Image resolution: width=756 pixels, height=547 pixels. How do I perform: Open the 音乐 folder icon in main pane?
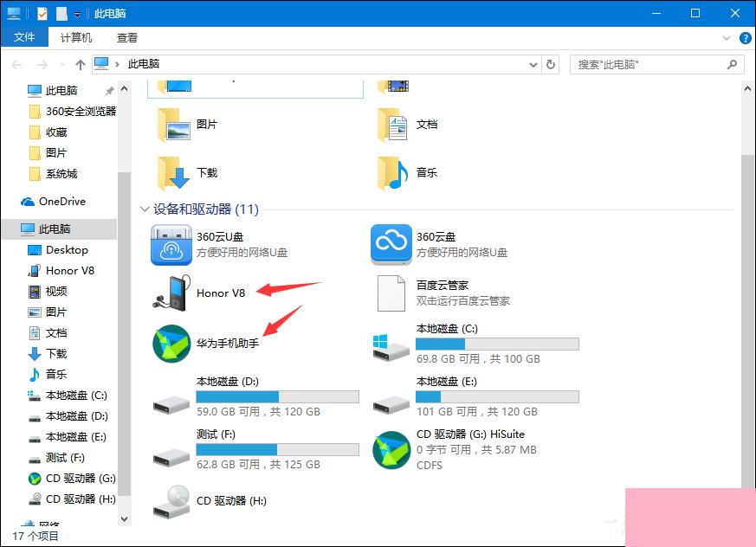(392, 172)
